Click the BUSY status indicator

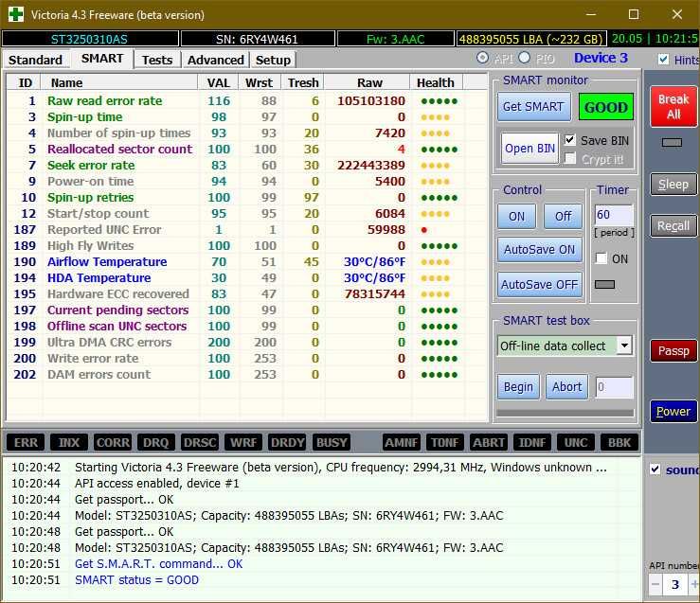(x=332, y=442)
